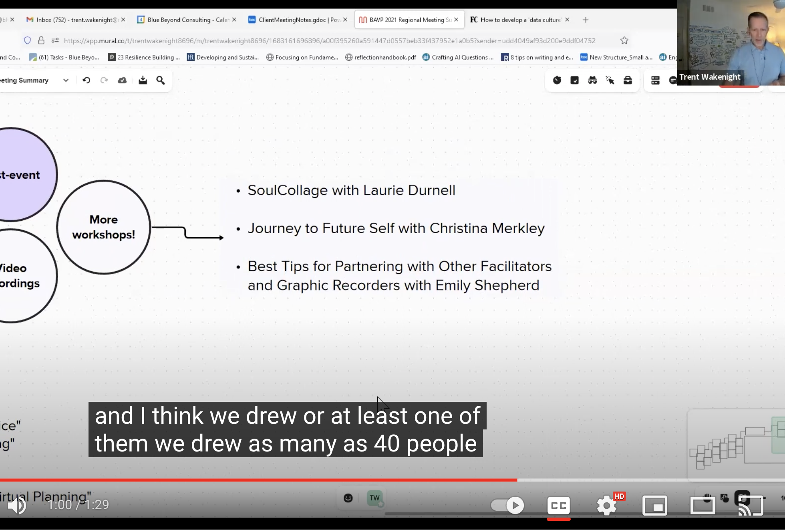
Task: Turn off closed captions CC button
Action: coord(558,505)
